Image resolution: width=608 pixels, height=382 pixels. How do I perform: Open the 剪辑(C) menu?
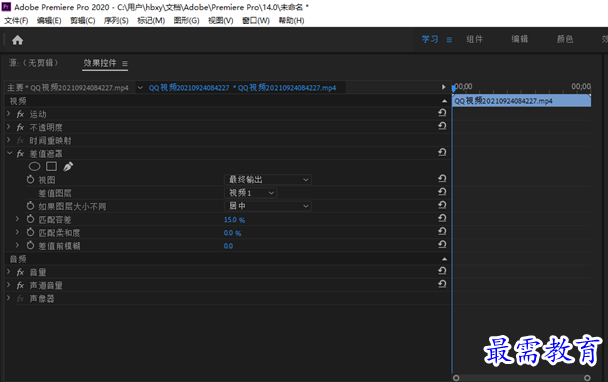click(83, 21)
